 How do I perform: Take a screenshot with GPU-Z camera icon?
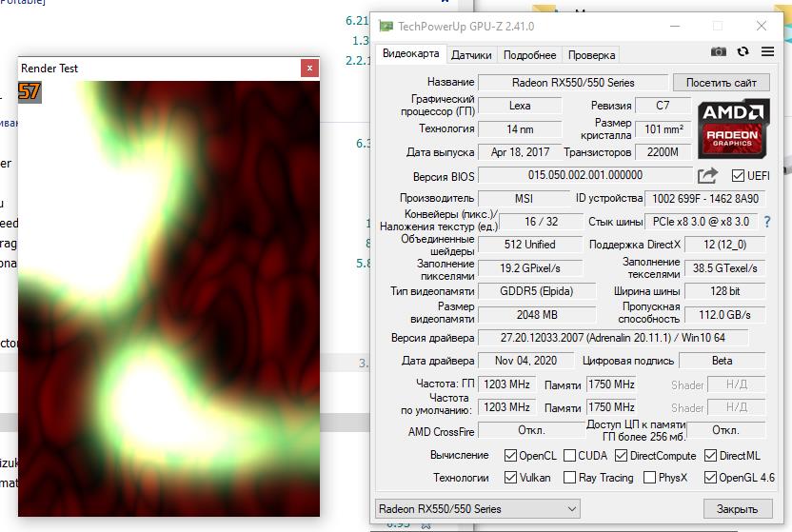point(719,51)
